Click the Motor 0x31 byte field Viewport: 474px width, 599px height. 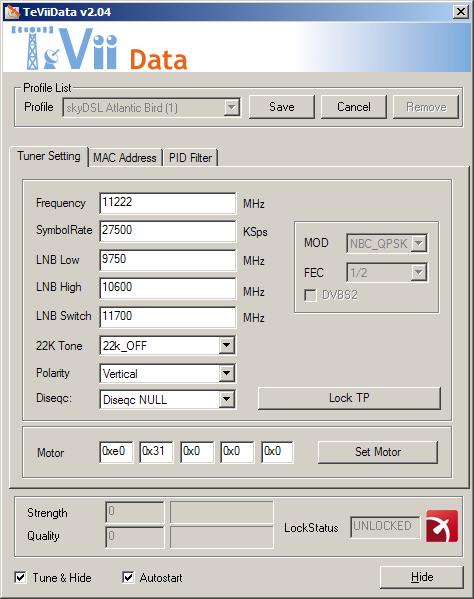point(156,452)
